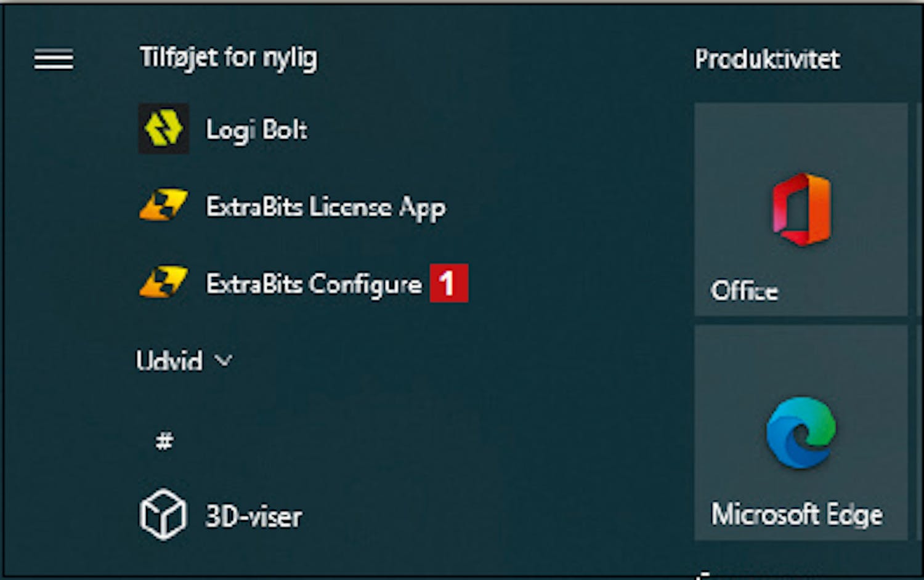
Task: Expand the list with Udvid chevron
Action: coord(224,360)
